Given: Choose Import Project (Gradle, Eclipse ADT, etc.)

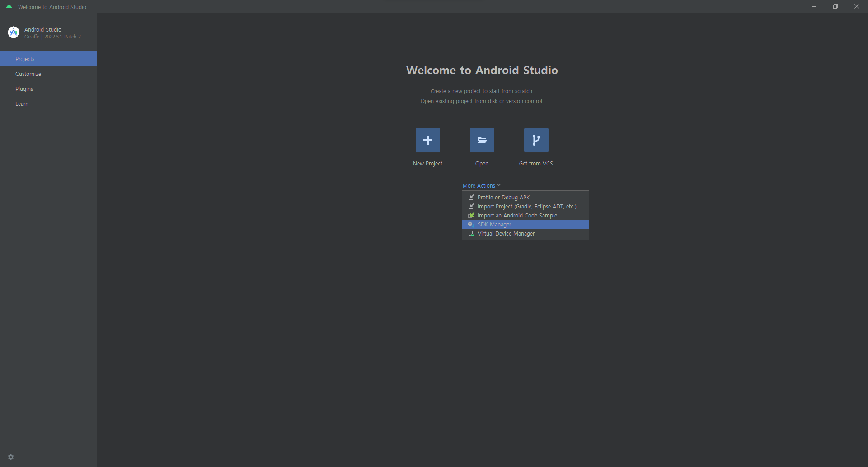Looking at the screenshot, I should pyautogui.click(x=525, y=206).
